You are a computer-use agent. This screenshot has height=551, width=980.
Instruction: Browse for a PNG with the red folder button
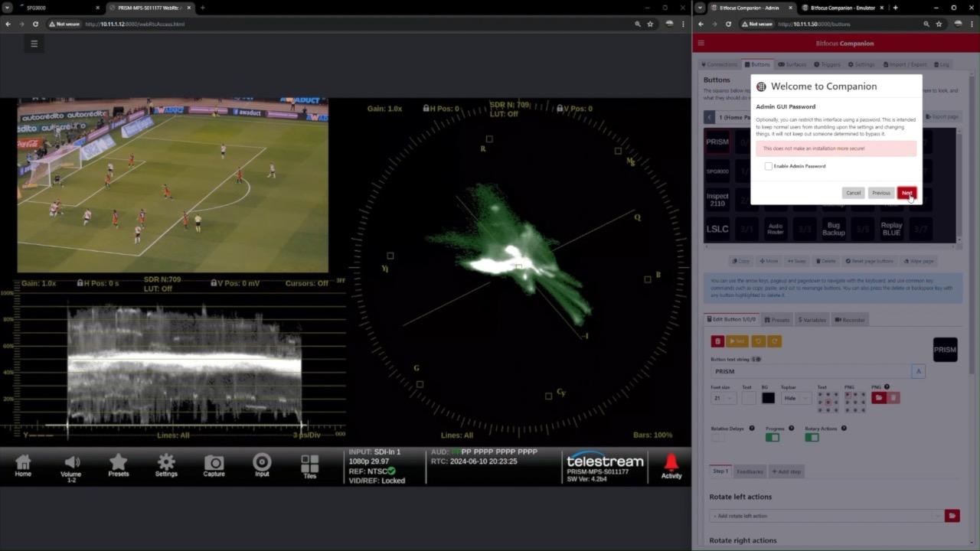click(879, 398)
